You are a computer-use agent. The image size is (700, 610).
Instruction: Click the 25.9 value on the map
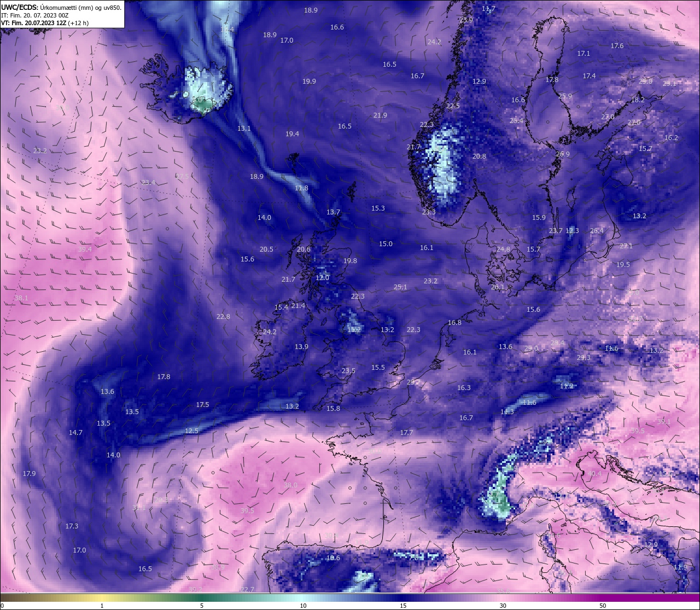(565, 96)
